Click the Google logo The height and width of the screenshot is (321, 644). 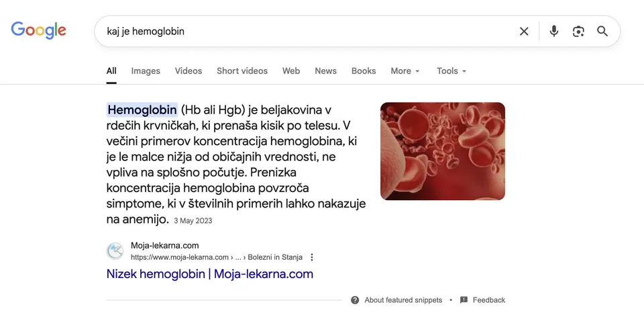tap(38, 30)
